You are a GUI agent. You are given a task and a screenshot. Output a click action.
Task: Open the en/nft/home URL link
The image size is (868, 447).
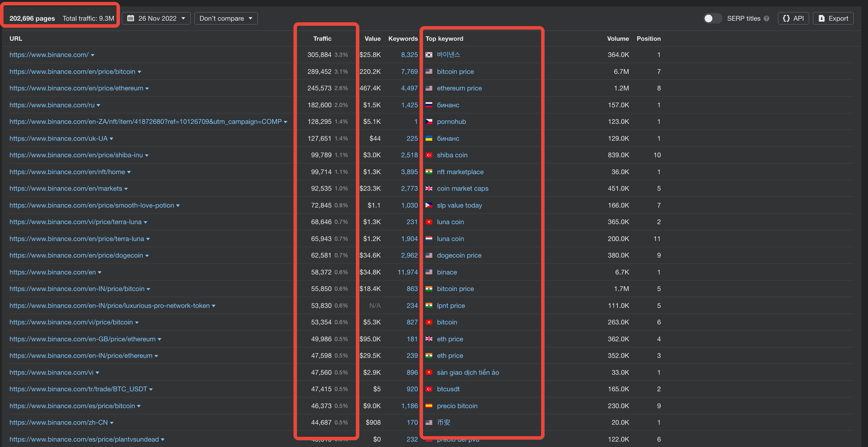coord(67,172)
